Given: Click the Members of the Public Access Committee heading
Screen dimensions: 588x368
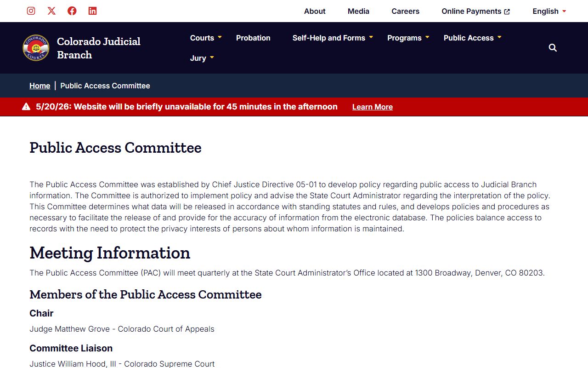Looking at the screenshot, I should (x=146, y=294).
